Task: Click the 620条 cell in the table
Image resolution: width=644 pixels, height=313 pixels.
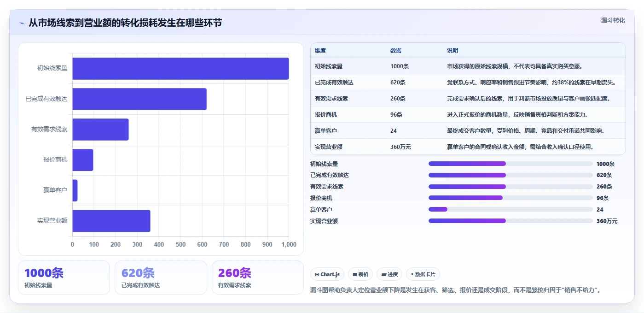Action: [398, 83]
